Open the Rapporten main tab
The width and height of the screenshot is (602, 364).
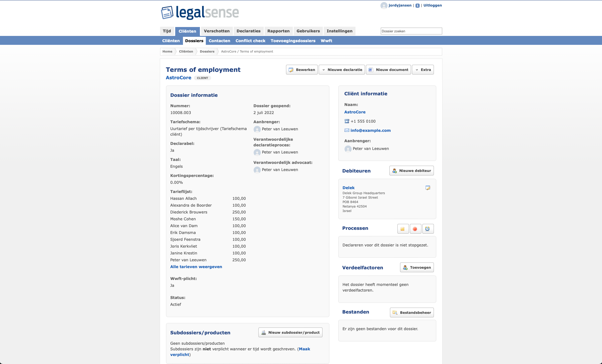coord(278,31)
